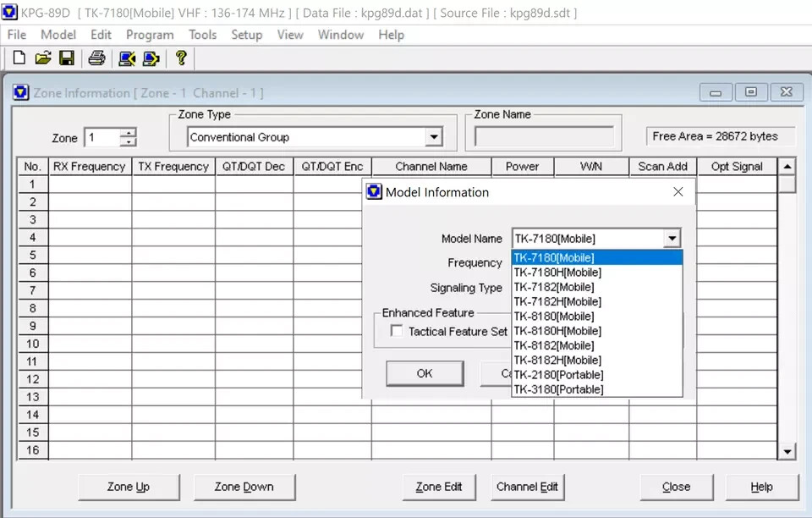Click the TX Frequency column header
Image resolution: width=812 pixels, height=518 pixels.
pos(173,167)
